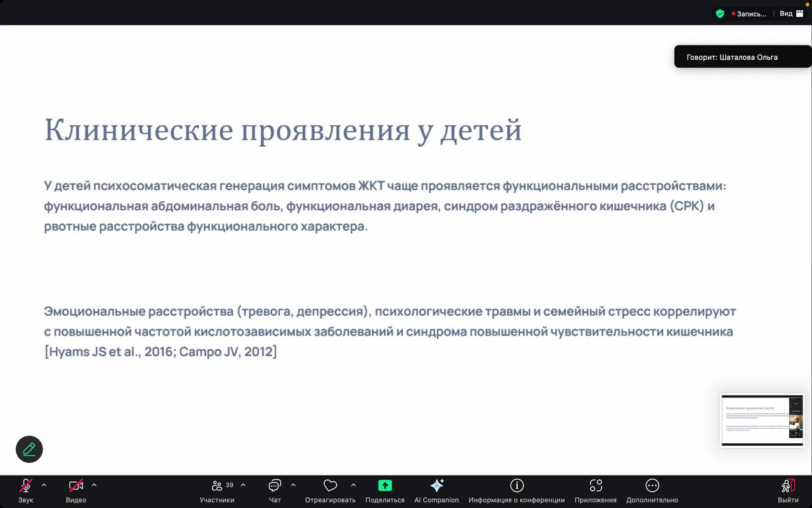Open the Участники participants panel
Viewport: 812px width, 508px height.
217,486
